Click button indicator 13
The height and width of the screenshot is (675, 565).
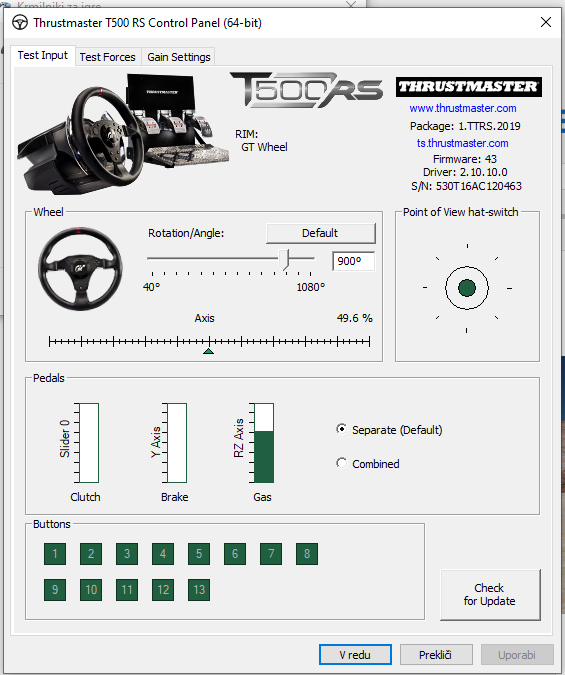(199, 589)
